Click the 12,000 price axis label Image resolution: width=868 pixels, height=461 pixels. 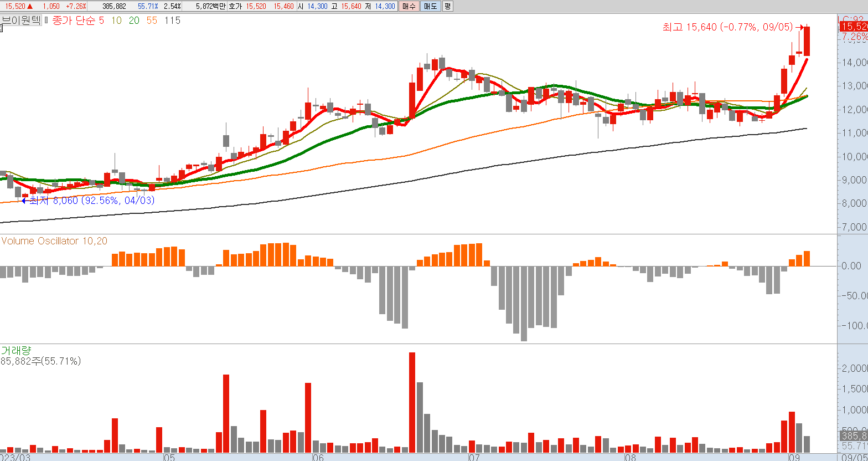pos(855,110)
